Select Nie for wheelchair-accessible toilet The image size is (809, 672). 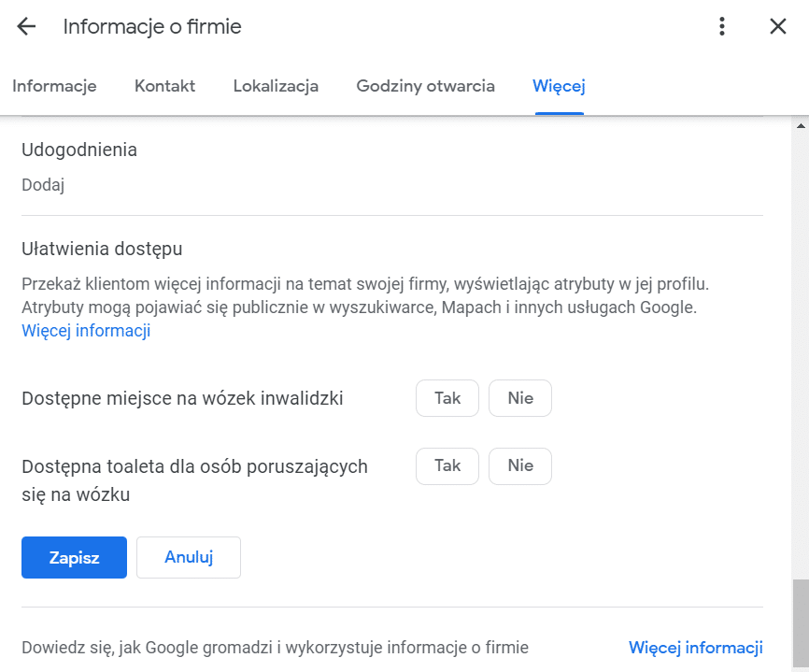tap(520, 466)
